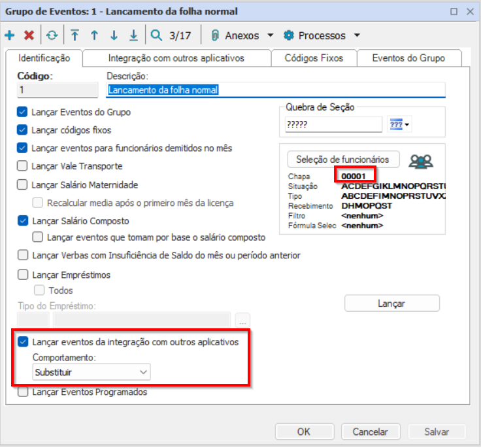Click the Chapa value 00001
Viewport: 481px width, 448px height.
point(354,176)
